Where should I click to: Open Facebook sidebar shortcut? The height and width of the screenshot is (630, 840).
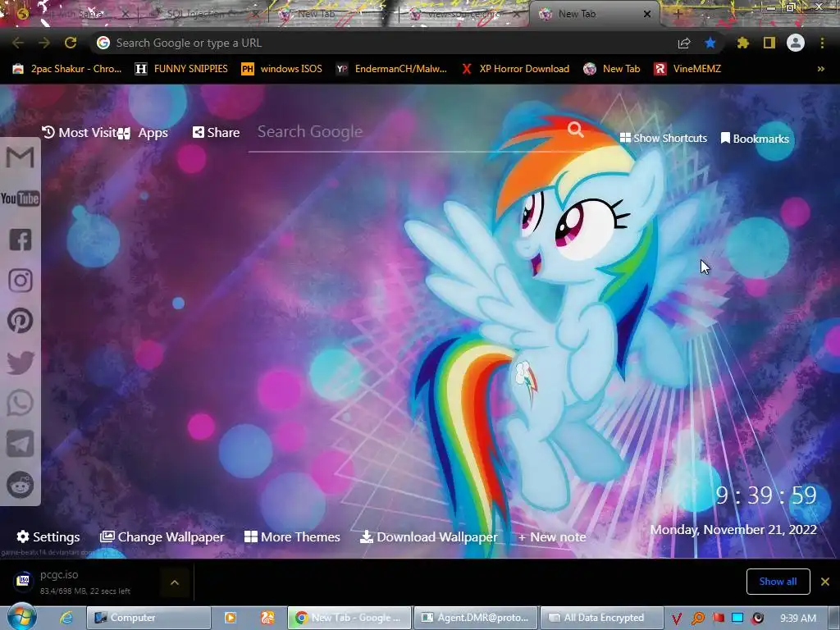[21, 240]
